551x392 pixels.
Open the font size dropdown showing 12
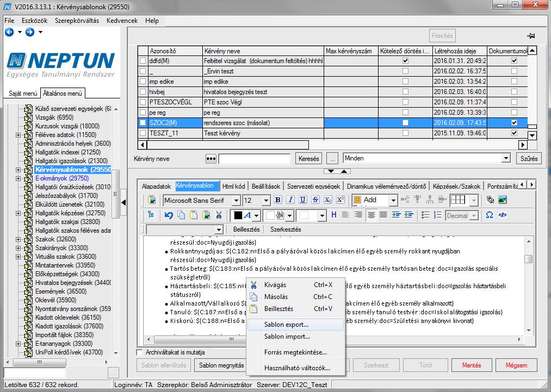point(266,201)
